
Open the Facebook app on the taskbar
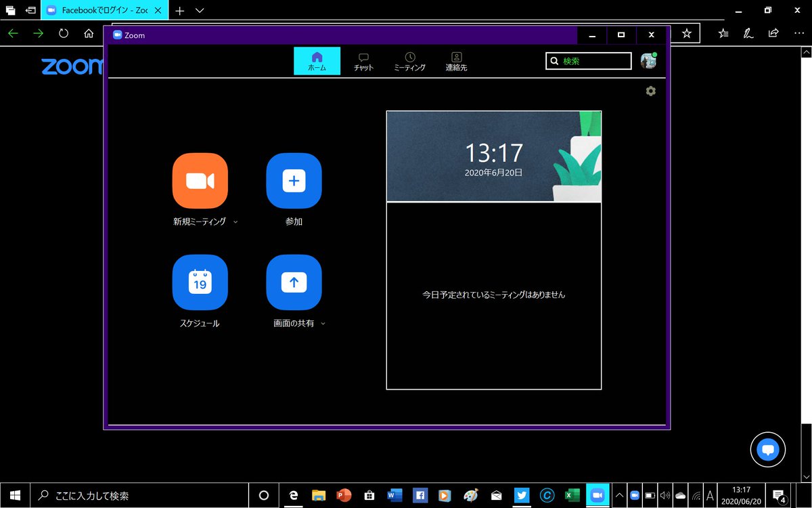420,495
